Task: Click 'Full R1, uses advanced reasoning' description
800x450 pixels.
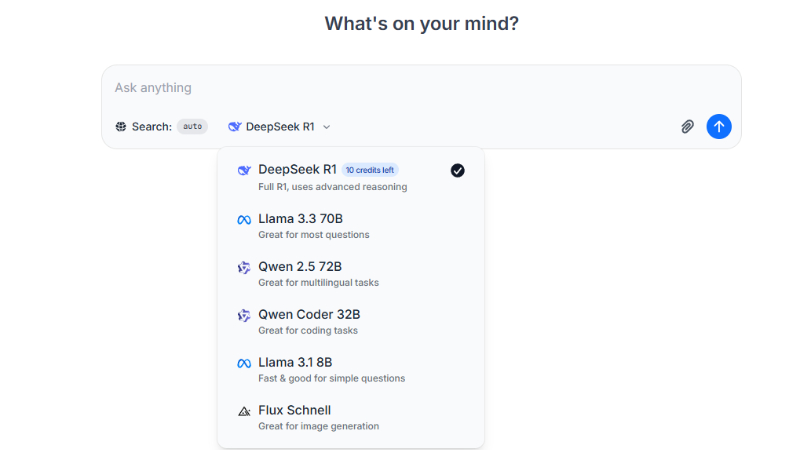Action: 333,187
